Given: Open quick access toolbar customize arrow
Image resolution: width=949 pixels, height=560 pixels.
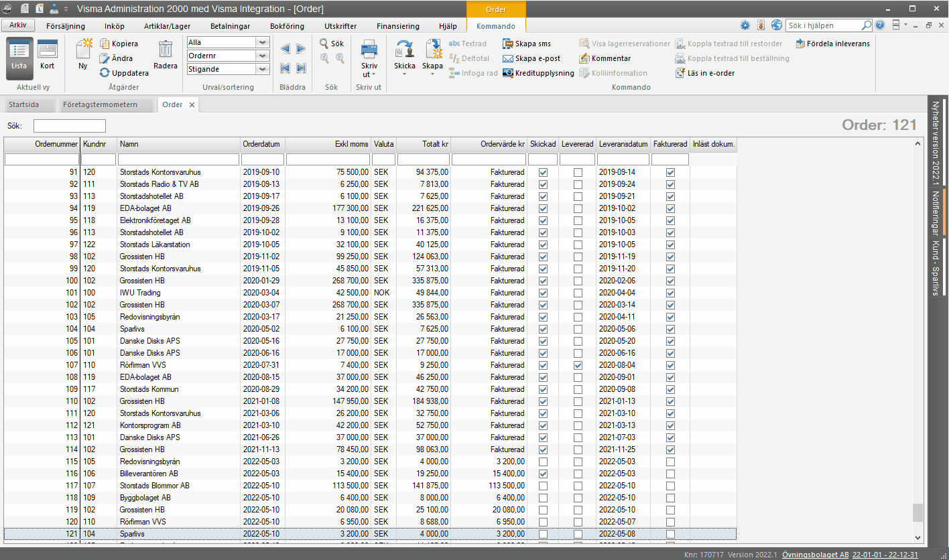Looking at the screenshot, I should (66, 9).
